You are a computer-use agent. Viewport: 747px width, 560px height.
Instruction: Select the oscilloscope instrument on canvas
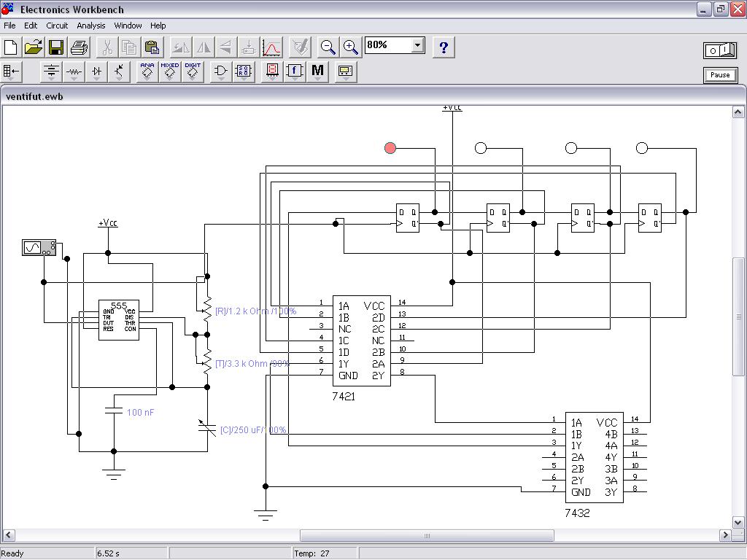(x=39, y=248)
